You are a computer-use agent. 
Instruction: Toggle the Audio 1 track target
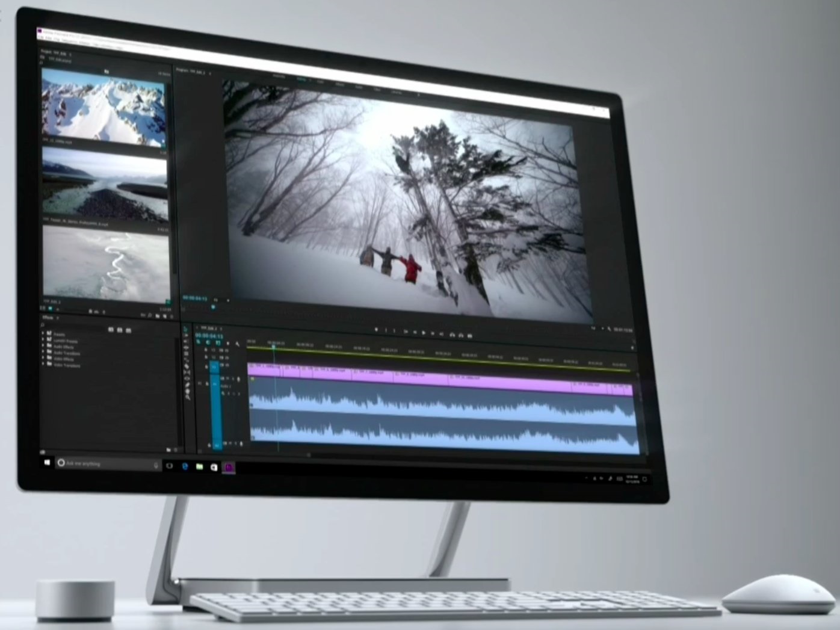pos(214,385)
